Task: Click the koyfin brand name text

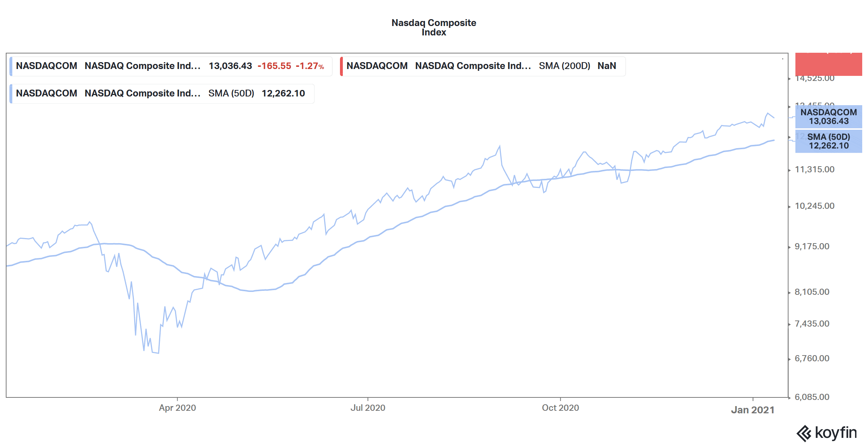Action: point(836,433)
